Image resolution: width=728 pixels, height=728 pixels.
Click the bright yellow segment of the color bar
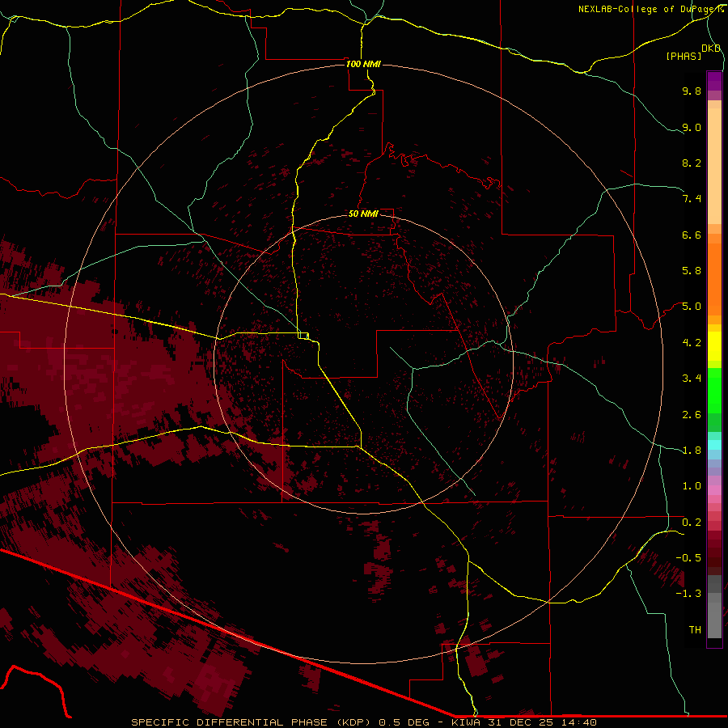[714, 346]
